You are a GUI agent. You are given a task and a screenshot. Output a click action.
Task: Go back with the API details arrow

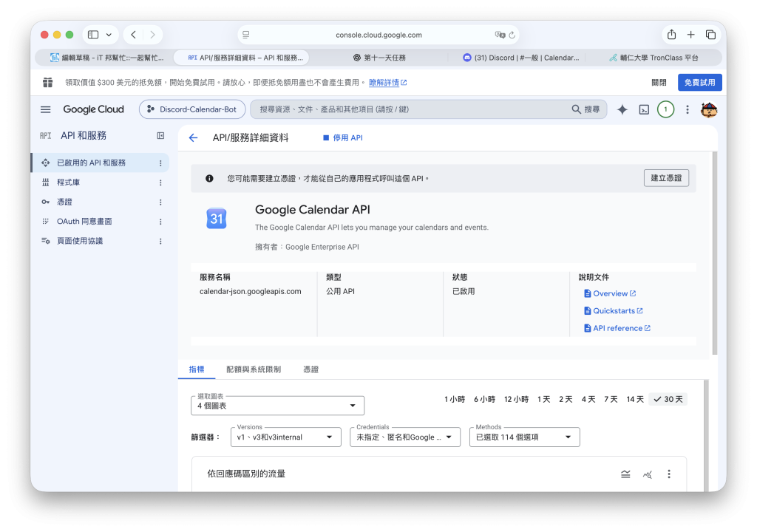tap(193, 138)
